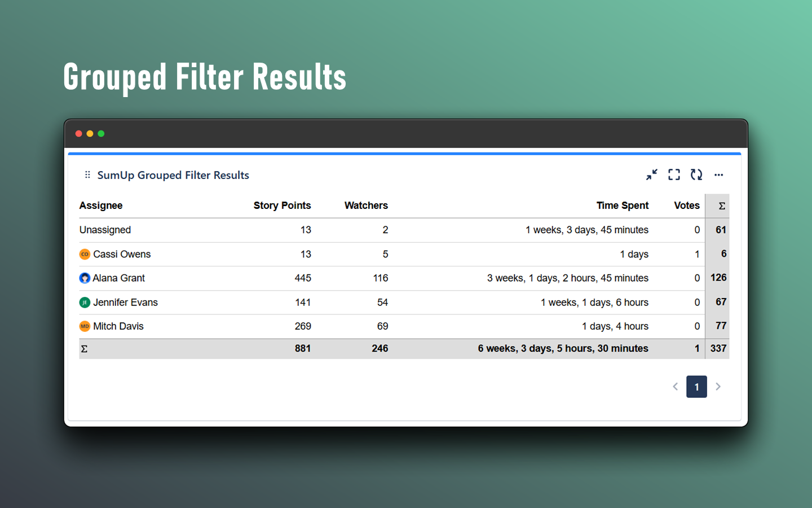This screenshot has height=508, width=812.
Task: Click Alana Grant avatar icon
Action: tap(85, 278)
